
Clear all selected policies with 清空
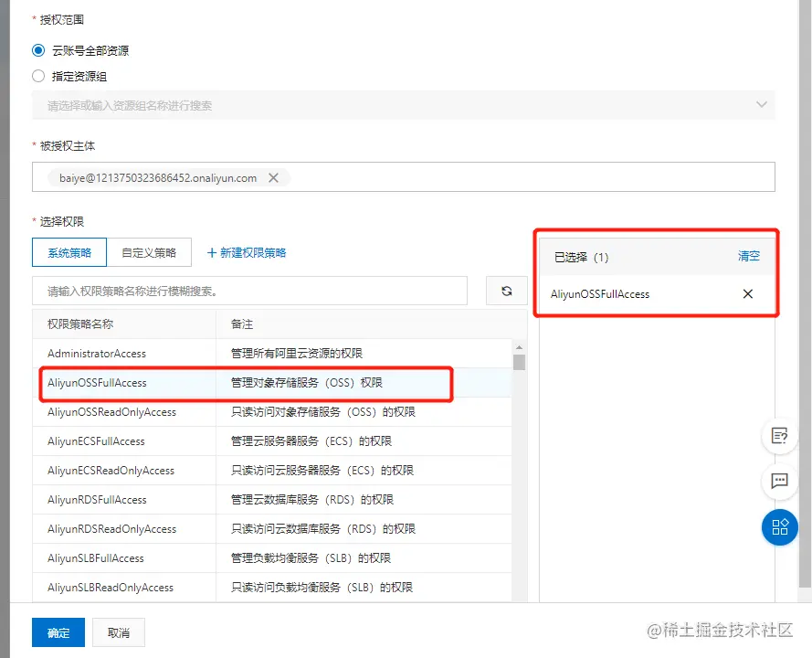(x=748, y=256)
